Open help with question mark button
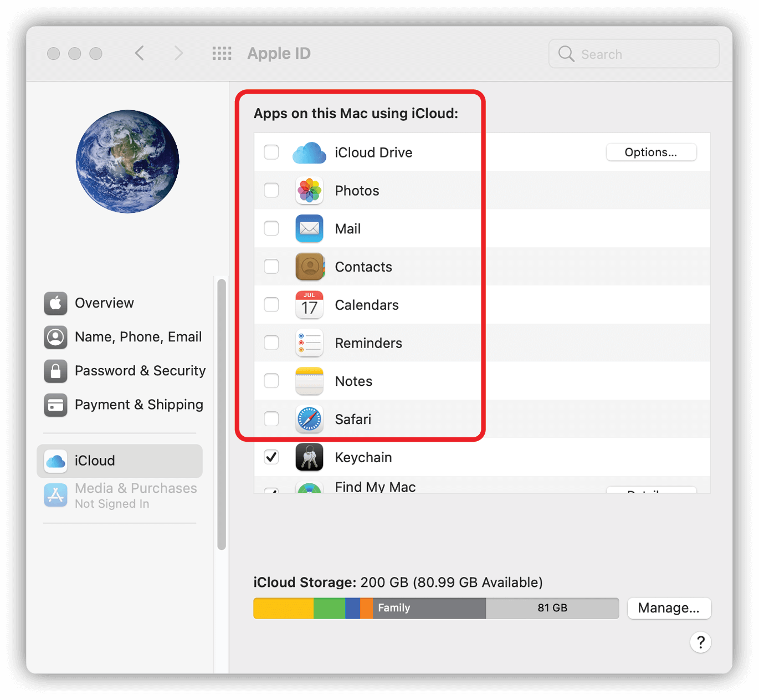This screenshot has width=759, height=700. tap(701, 642)
